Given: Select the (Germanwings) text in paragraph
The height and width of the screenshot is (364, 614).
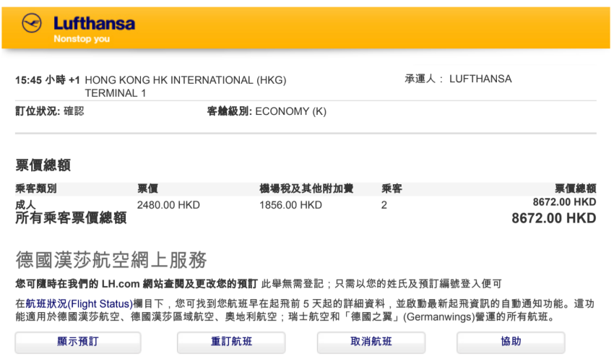Looking at the screenshot, I should (x=438, y=316).
